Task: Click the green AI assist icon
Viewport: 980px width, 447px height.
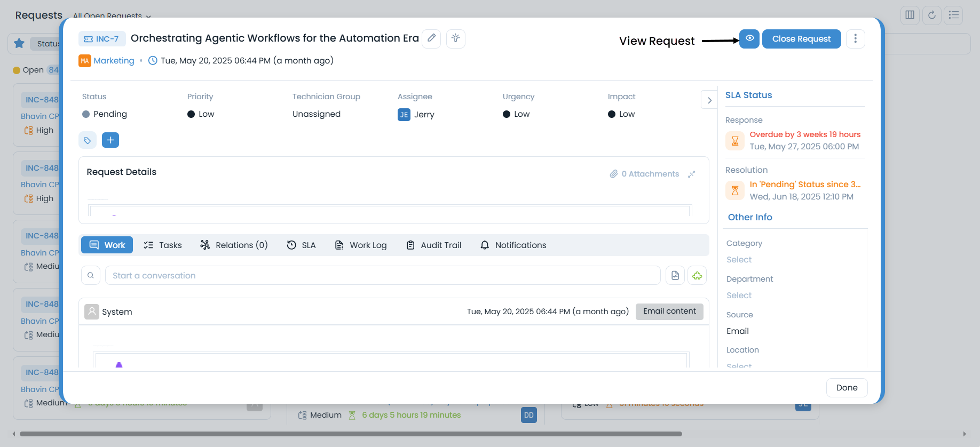Action: click(697, 275)
